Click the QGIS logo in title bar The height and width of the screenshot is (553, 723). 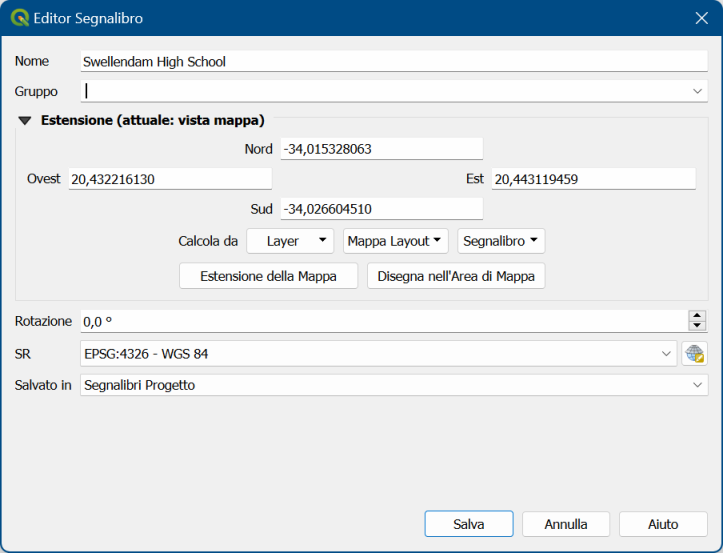19,18
